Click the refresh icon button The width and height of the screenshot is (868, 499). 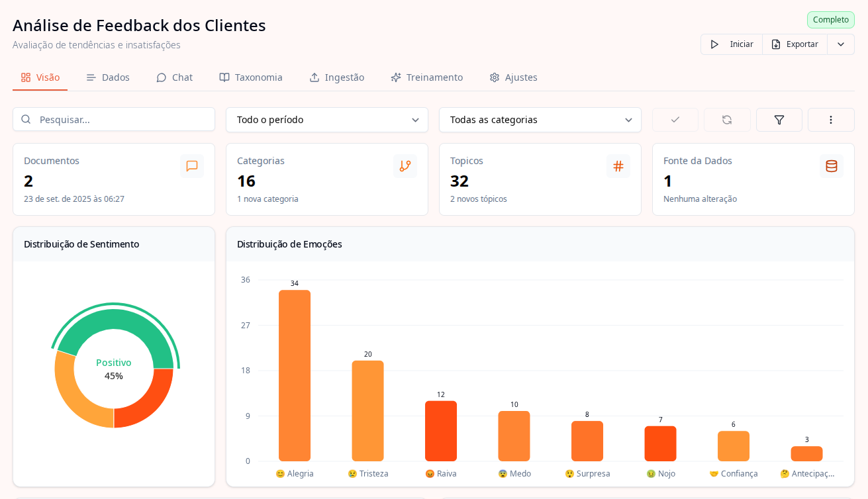click(x=726, y=120)
